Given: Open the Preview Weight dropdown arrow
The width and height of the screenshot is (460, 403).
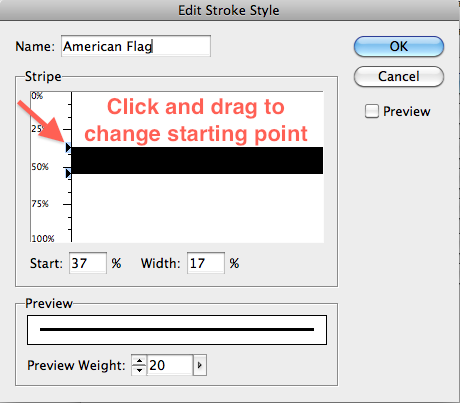Looking at the screenshot, I should click(x=200, y=365).
